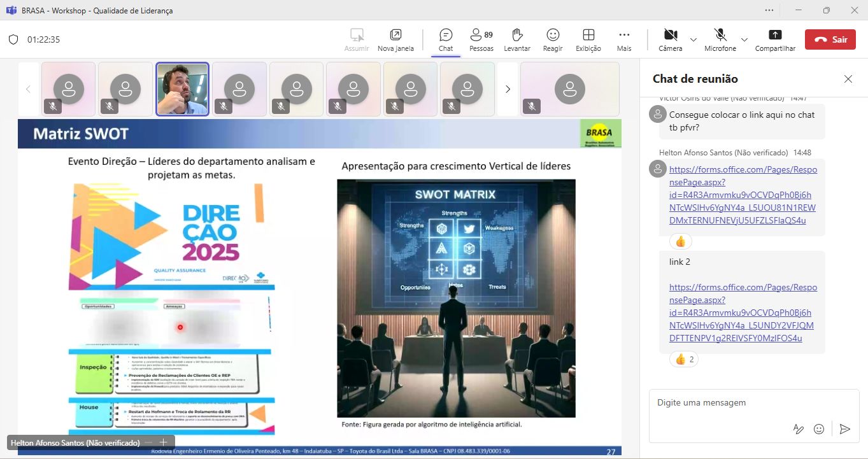
Task: Open the first forms.office.com link
Action: tap(743, 195)
